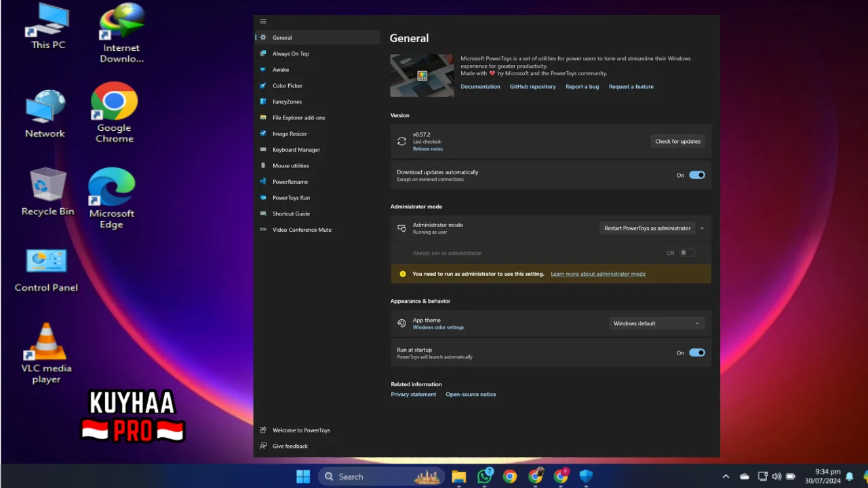Toggle the Run at startup switch
The height and width of the screenshot is (488, 868).
pyautogui.click(x=697, y=352)
